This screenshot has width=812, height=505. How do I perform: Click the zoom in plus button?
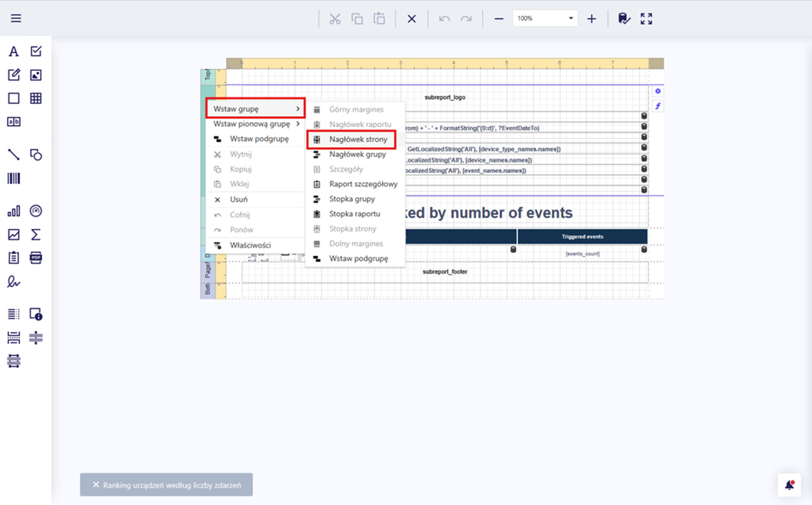point(592,19)
